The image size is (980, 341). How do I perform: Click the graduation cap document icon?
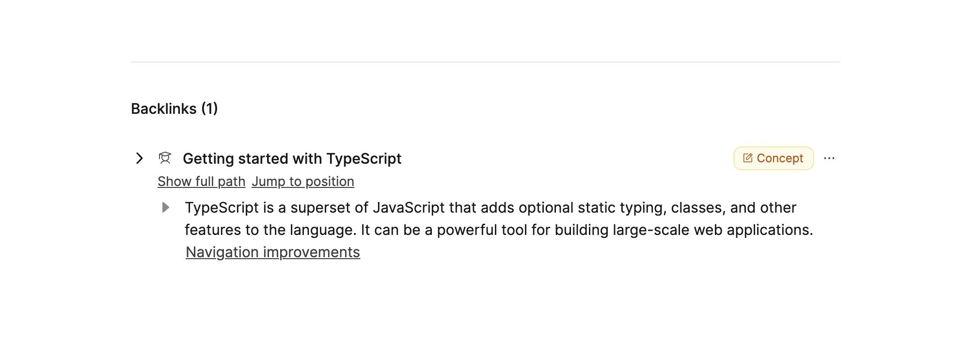[x=165, y=158]
